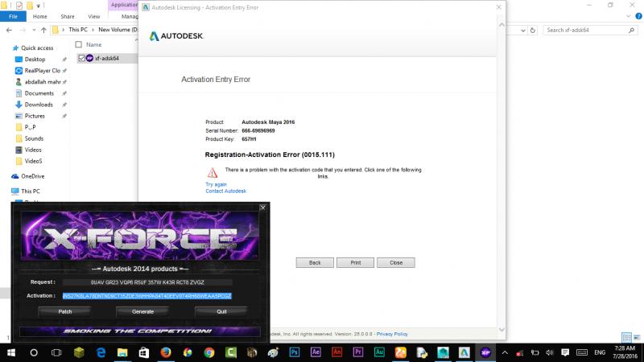The width and height of the screenshot is (644, 362).
Task: Click Patch in X-Force window
Action: (x=64, y=312)
